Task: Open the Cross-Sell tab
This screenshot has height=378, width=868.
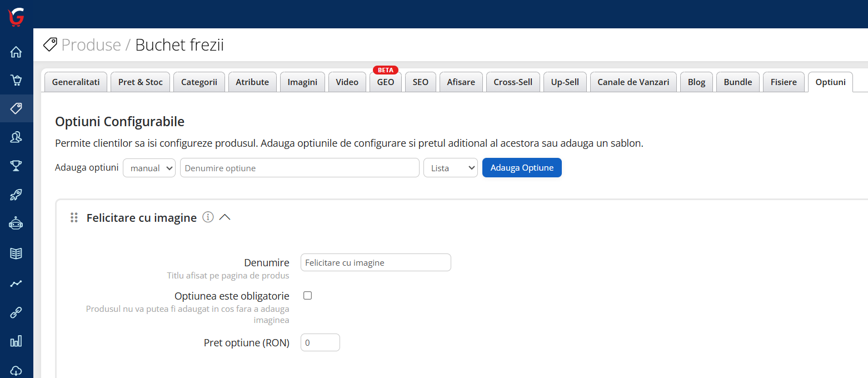Action: 513,82
